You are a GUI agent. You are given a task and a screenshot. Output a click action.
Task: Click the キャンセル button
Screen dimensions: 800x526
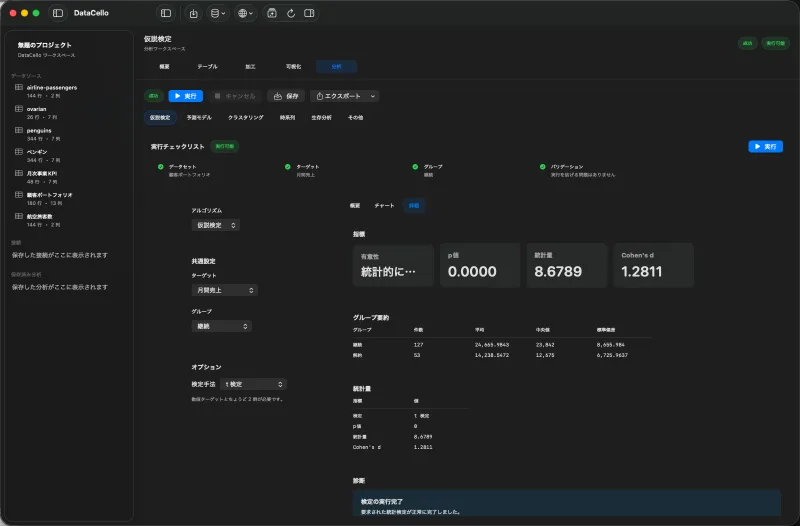(235, 96)
